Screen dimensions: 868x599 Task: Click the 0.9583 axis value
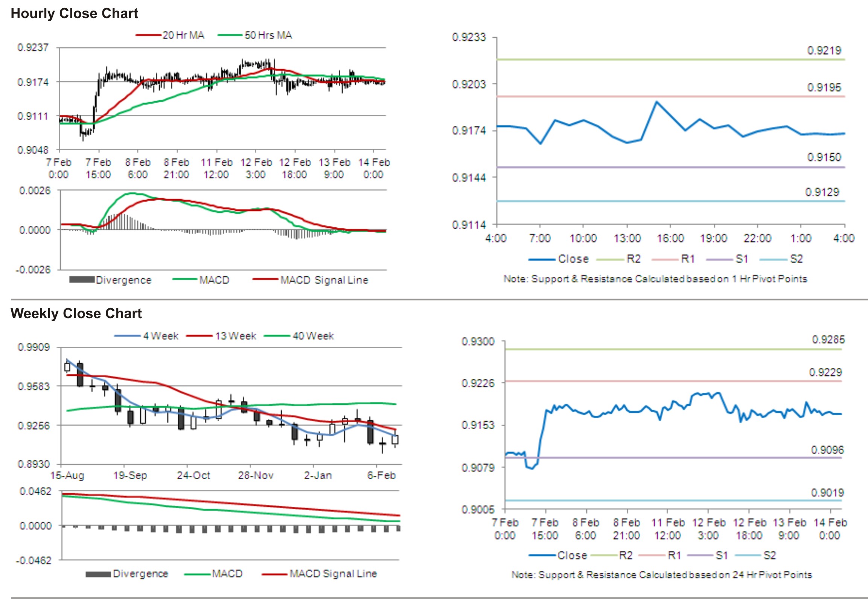[x=34, y=386]
